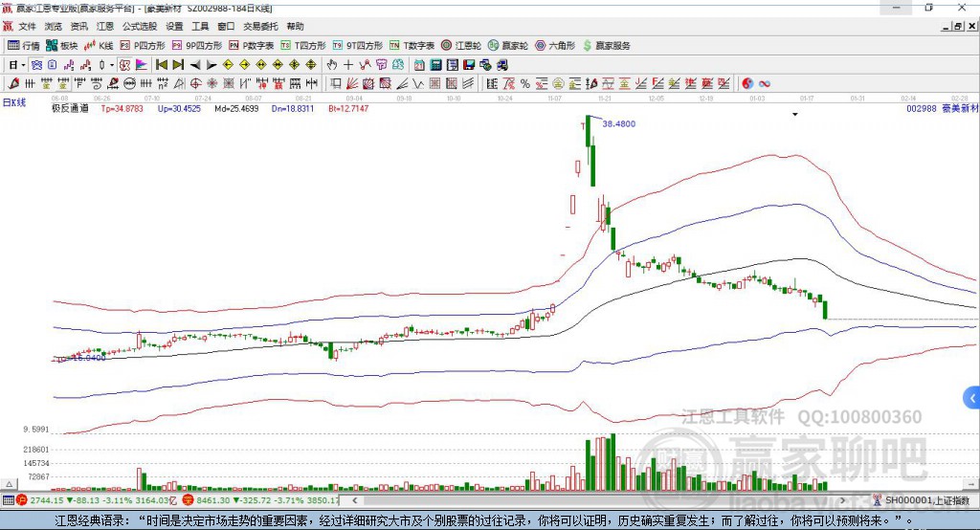Open the T数字表 tool
This screenshot has height=530, width=980.
412,46
